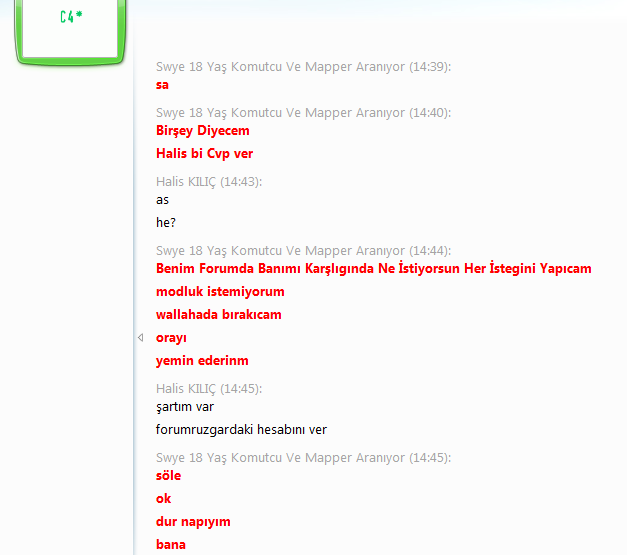Click the 'dur napıyım' message
Screen dimensions: 627x555
click(194, 522)
